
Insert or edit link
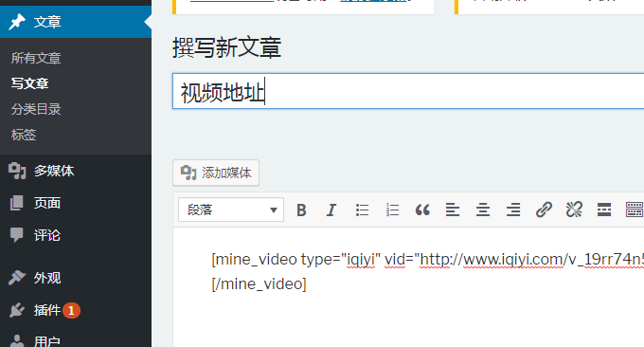[544, 210]
